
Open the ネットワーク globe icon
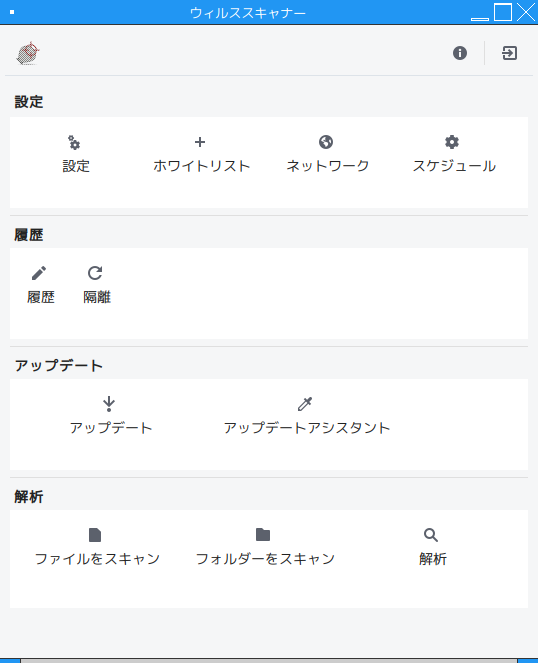[x=326, y=142]
